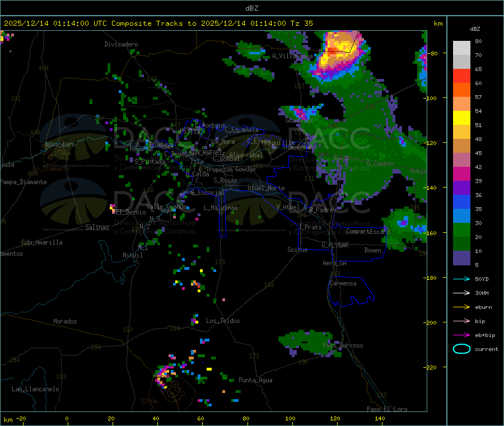Click the C_Española map label
The height and width of the screenshot is (426, 504).
tap(241, 130)
